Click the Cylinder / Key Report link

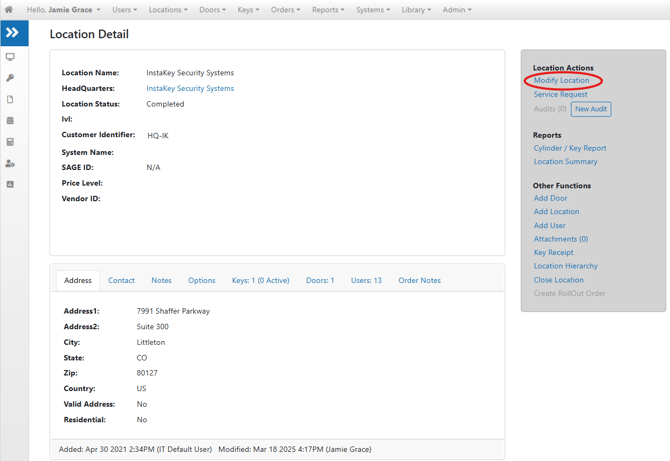[x=569, y=148]
